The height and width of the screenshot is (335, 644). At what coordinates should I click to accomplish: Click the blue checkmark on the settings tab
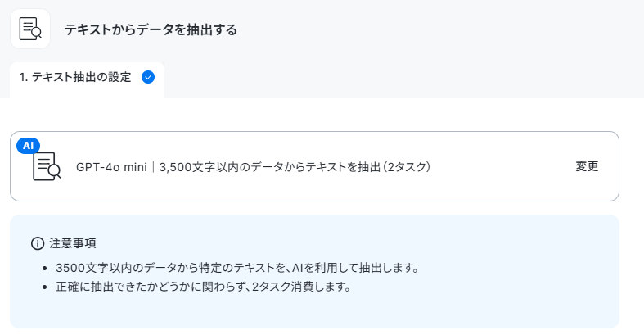click(x=148, y=77)
